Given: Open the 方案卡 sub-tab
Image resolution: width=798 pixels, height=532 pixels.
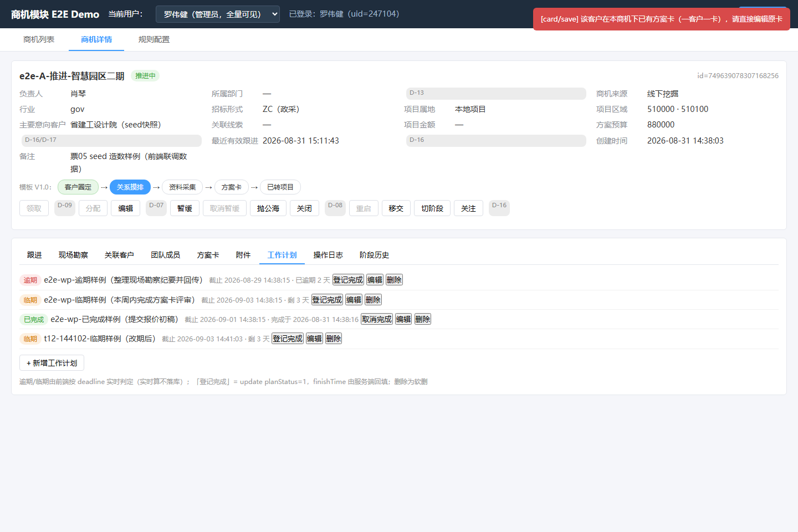Looking at the screenshot, I should point(208,255).
